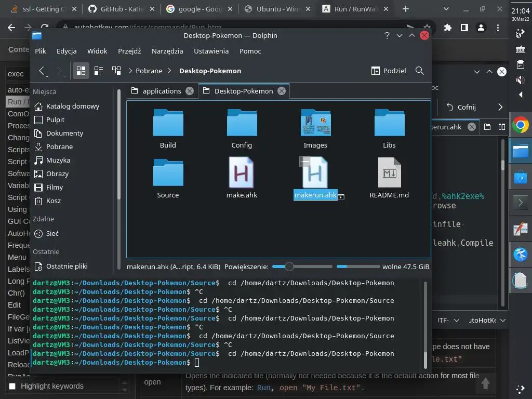Expand Chrome tab search dropdown

[x=446, y=9]
